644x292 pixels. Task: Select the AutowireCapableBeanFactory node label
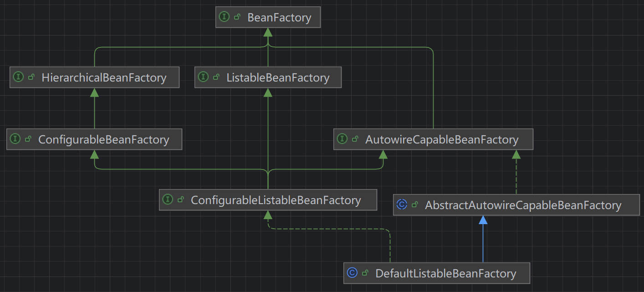[442, 139]
